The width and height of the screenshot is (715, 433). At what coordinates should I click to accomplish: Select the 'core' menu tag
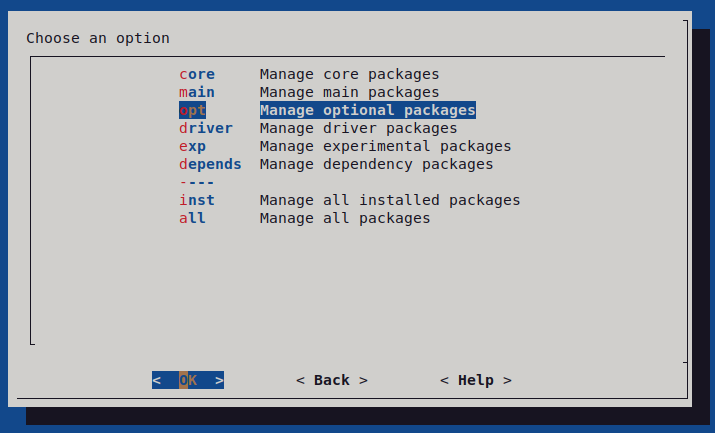tap(197, 74)
